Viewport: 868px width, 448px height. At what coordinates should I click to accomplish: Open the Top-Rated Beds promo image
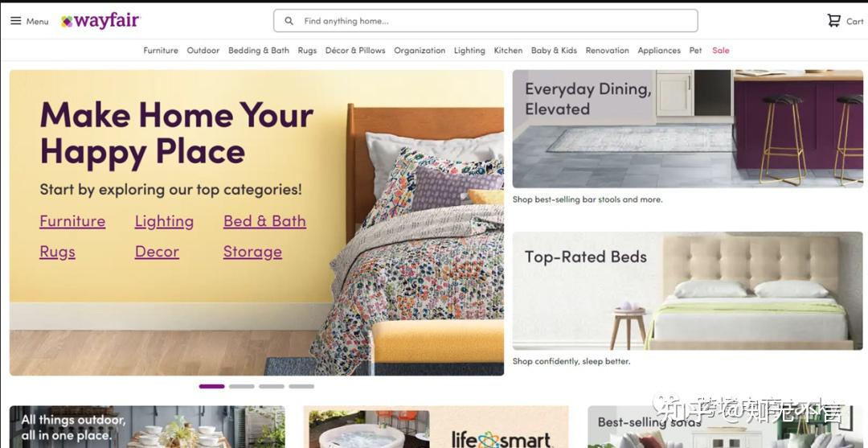(x=687, y=291)
